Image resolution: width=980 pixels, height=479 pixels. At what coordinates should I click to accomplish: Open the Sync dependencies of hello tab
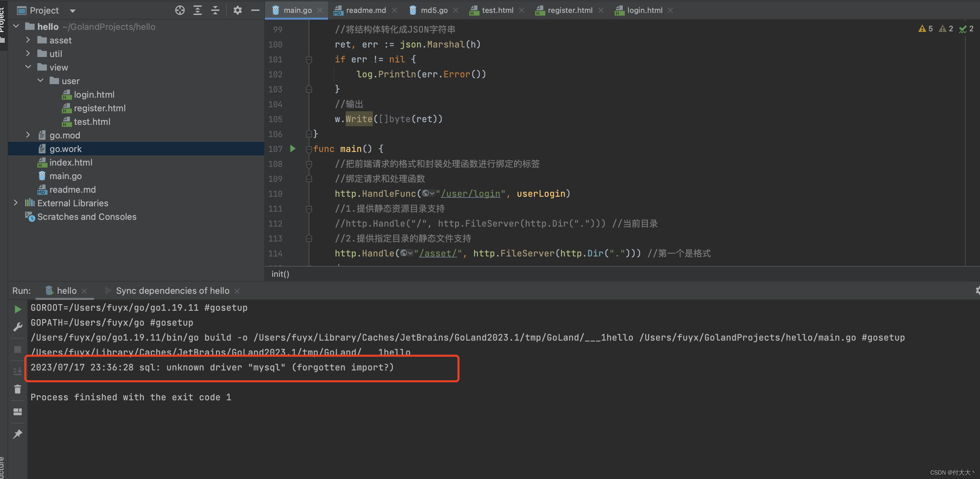pos(173,290)
